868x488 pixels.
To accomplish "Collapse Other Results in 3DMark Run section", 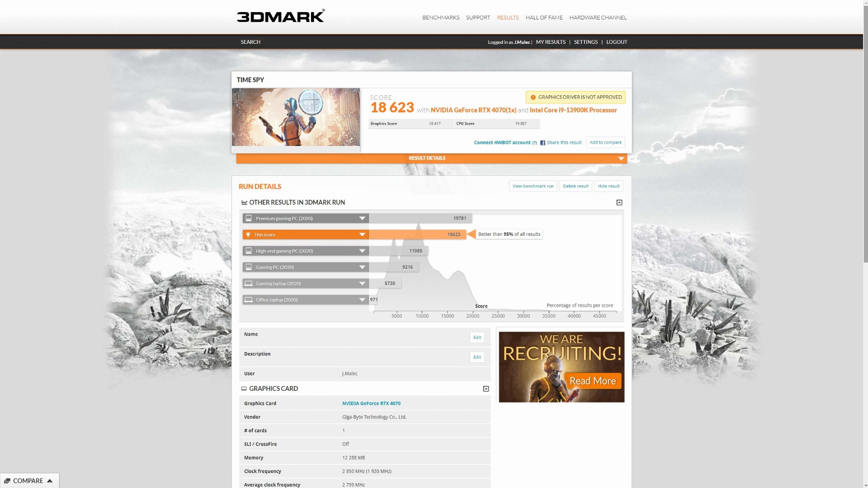I will pyautogui.click(x=619, y=202).
